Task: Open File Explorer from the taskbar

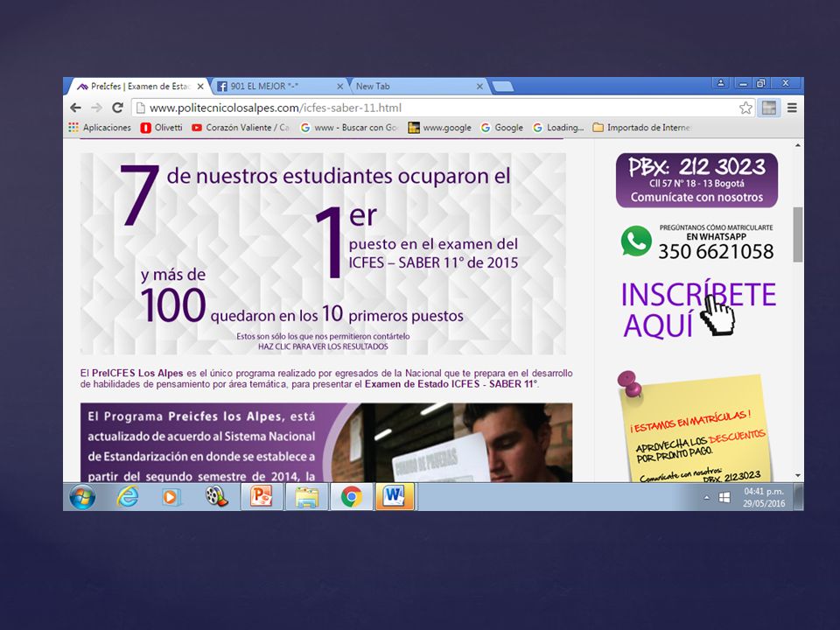Action: click(307, 497)
